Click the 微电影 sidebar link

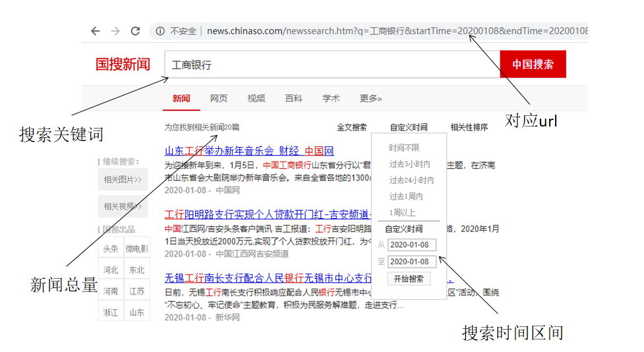tap(136, 249)
